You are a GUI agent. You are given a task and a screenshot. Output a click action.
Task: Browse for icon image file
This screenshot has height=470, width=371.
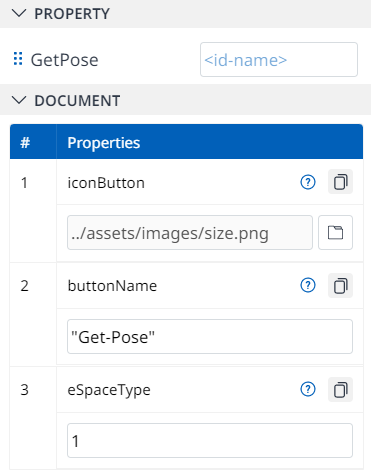coord(335,233)
